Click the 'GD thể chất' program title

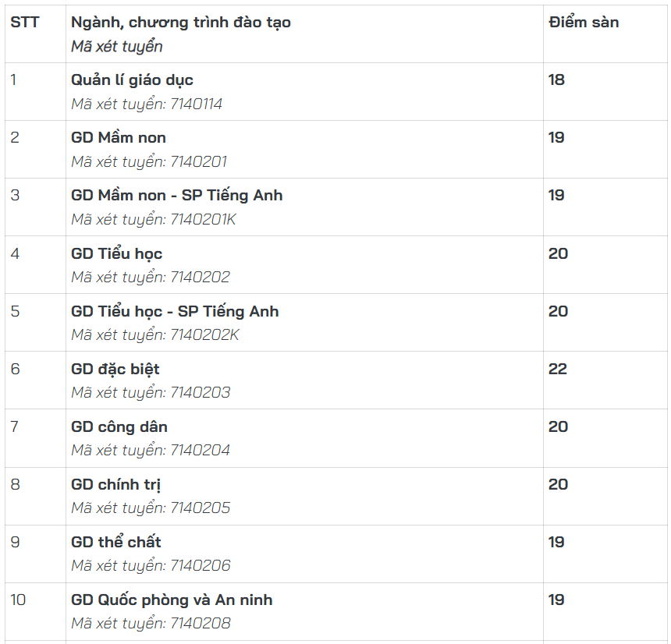(x=116, y=542)
